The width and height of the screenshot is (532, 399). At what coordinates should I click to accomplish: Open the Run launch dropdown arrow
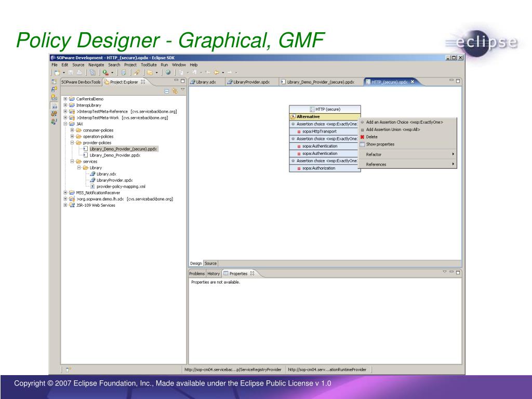click(x=112, y=73)
